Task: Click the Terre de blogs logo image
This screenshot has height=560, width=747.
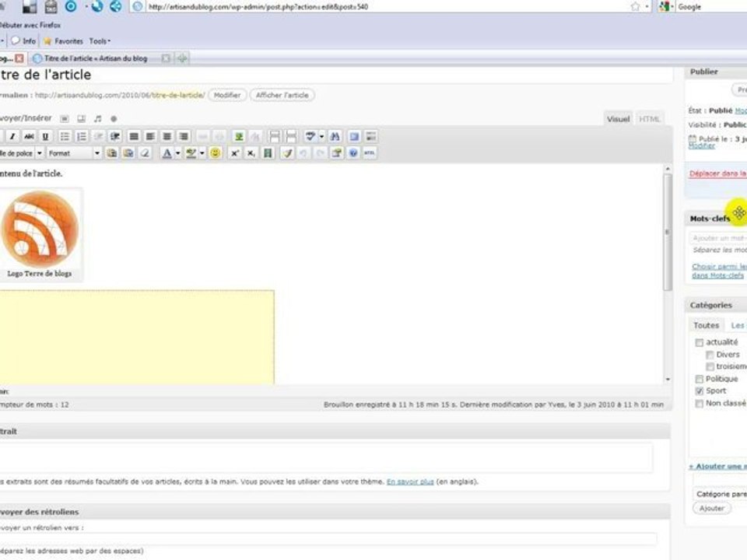Action: [x=40, y=229]
